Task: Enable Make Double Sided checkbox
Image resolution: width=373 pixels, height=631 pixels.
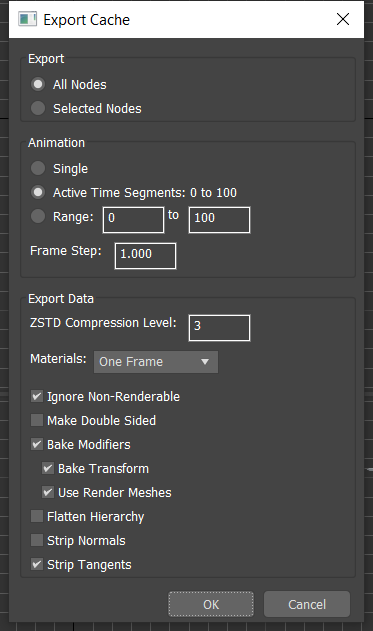Action: pyautogui.click(x=37, y=420)
